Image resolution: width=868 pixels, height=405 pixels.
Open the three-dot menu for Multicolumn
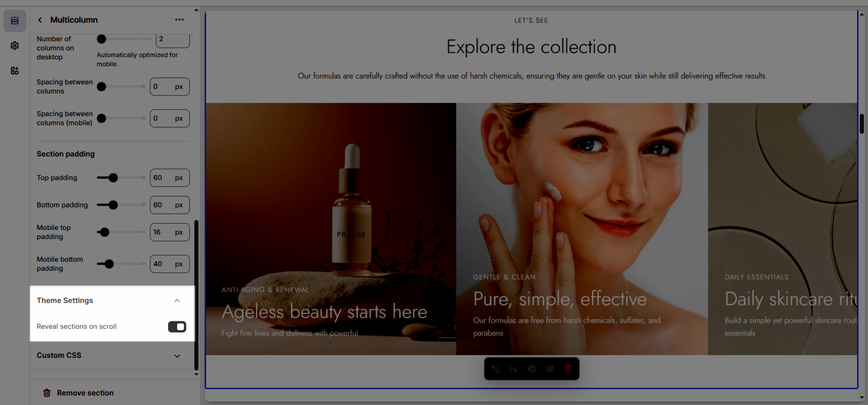coord(179,20)
